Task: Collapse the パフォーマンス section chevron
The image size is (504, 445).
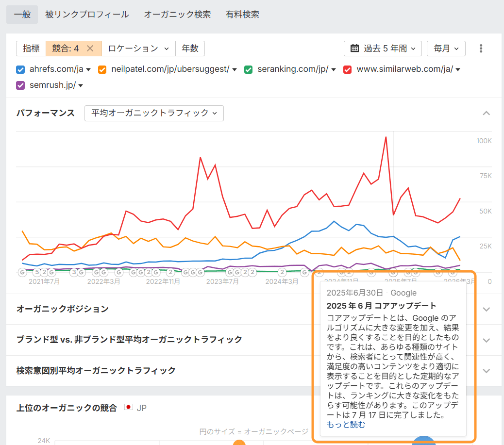Action: (x=487, y=113)
